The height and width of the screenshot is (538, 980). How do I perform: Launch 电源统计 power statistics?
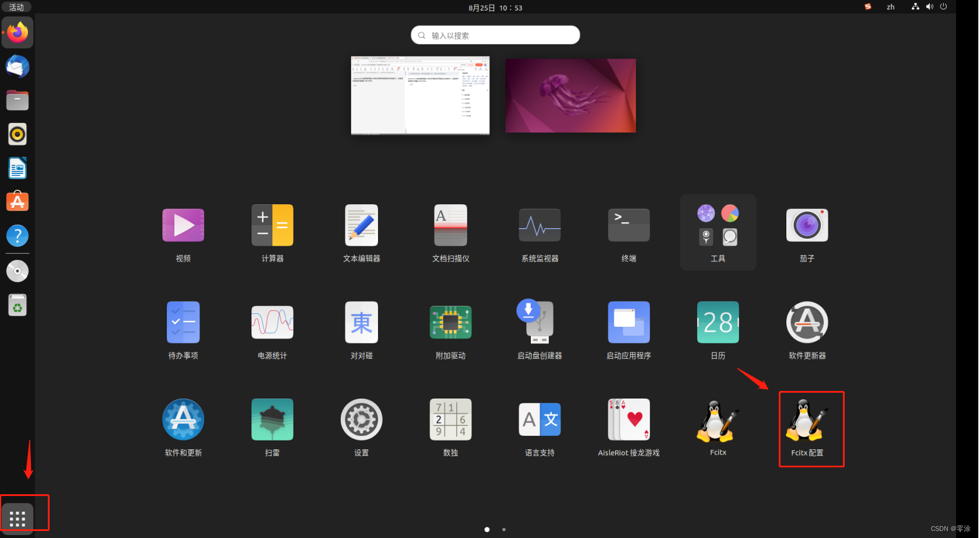tap(272, 322)
